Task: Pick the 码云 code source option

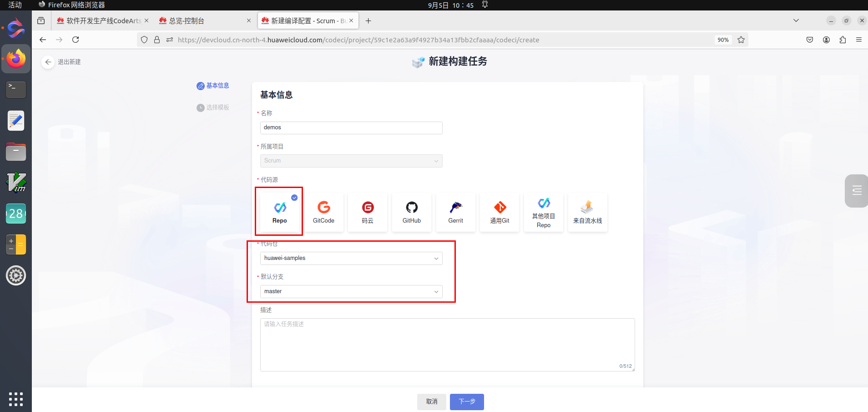Action: (x=368, y=212)
